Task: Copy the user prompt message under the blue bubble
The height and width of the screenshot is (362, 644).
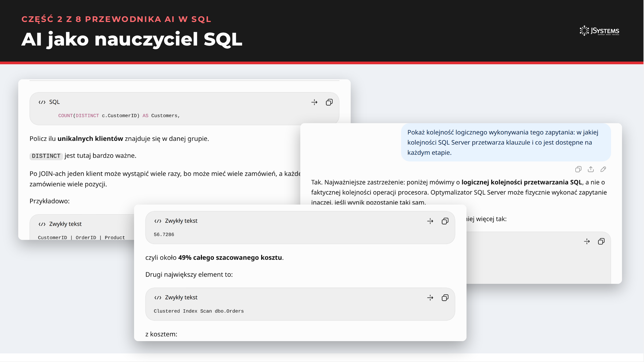Action: coord(578,169)
